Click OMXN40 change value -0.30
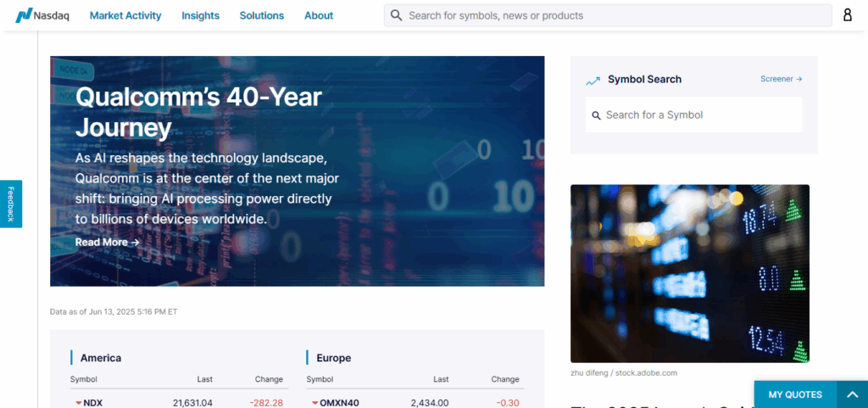The image size is (868, 408). [508, 403]
